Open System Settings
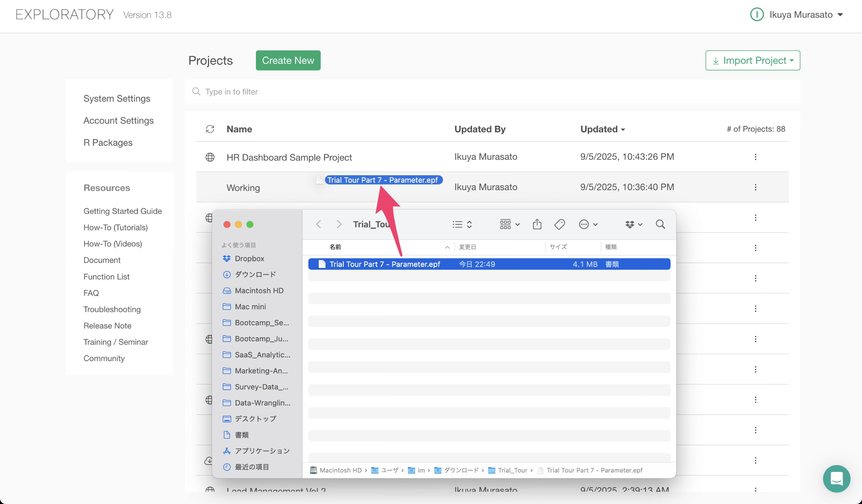 117,98
